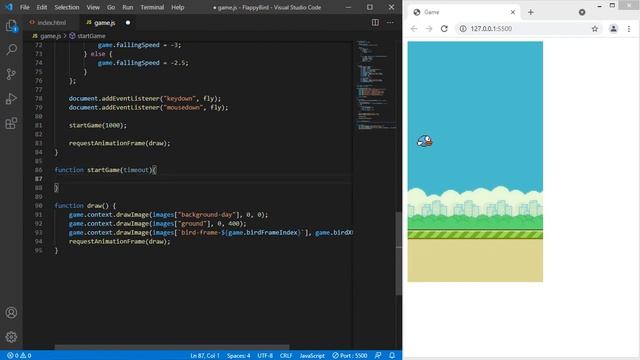Open the errors and warnings indicator
This screenshot has height=360, width=640.
tap(19, 356)
